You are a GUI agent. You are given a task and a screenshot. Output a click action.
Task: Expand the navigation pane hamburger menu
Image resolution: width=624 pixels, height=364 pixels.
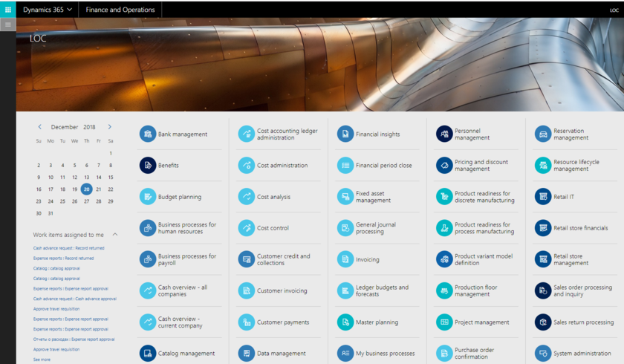(x=8, y=25)
